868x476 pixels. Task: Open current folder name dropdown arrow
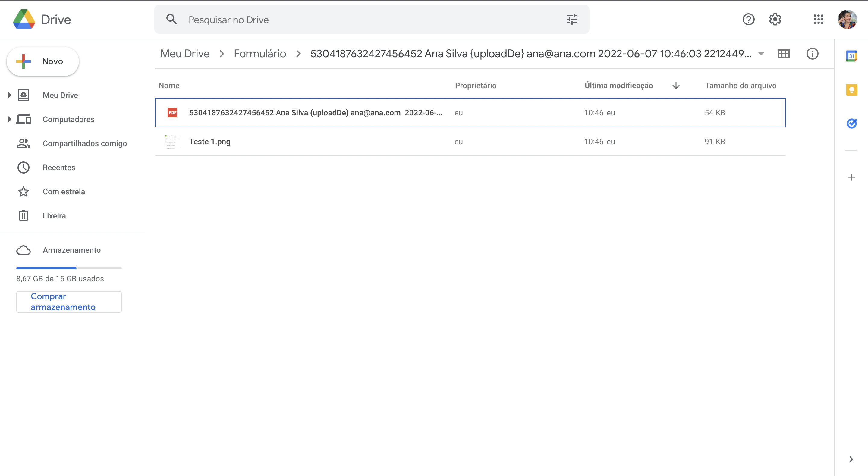click(761, 54)
